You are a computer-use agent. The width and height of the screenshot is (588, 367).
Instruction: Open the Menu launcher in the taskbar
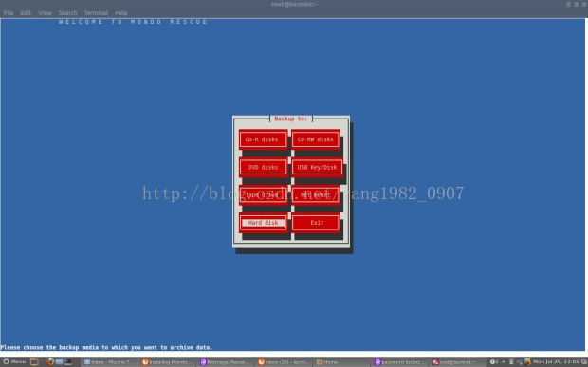[14, 361]
